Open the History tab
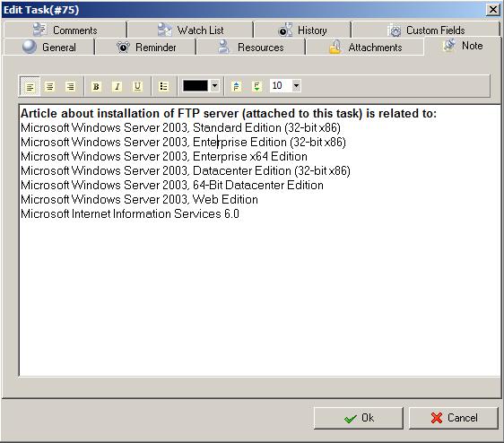 point(302,30)
